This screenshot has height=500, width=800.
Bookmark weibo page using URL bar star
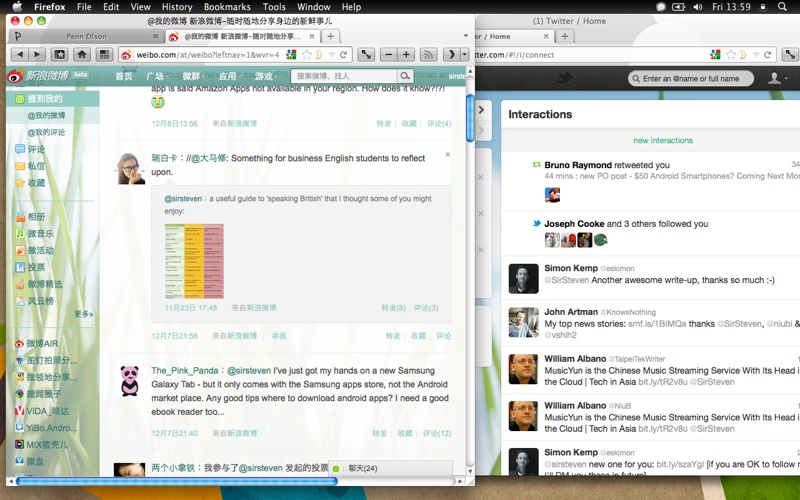click(x=307, y=55)
